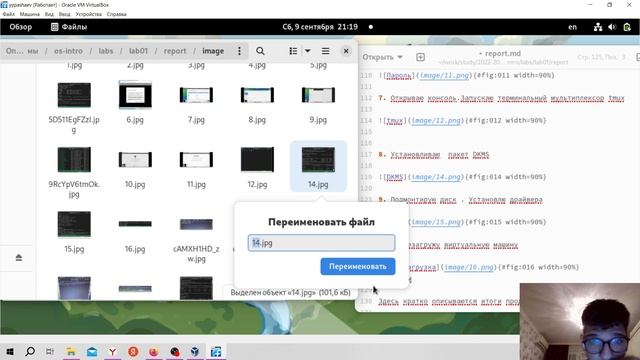
Task: Open view options dropdown arrow in Files
Action: 308,51
